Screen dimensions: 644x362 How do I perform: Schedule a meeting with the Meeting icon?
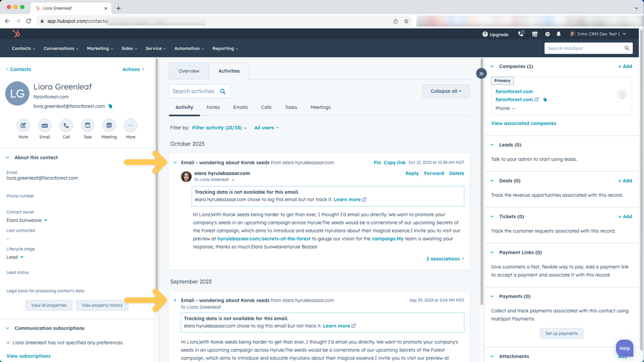[108, 125]
